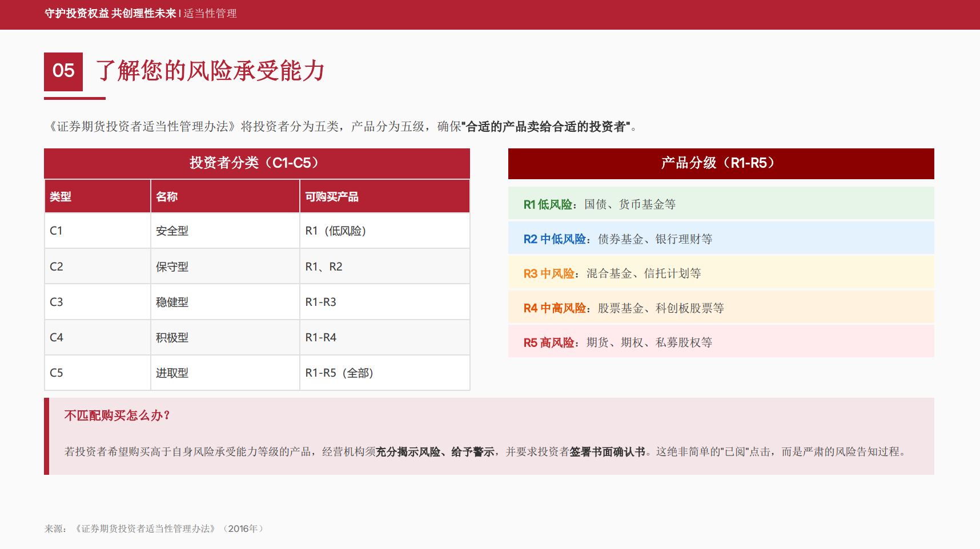980x549 pixels.
Task: Click the 类型 column header
Action: tap(98, 196)
